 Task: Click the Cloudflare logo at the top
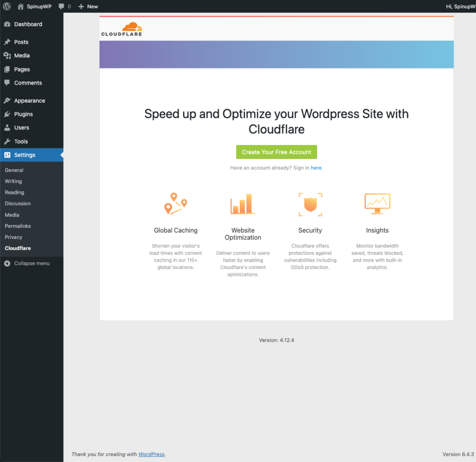point(121,28)
